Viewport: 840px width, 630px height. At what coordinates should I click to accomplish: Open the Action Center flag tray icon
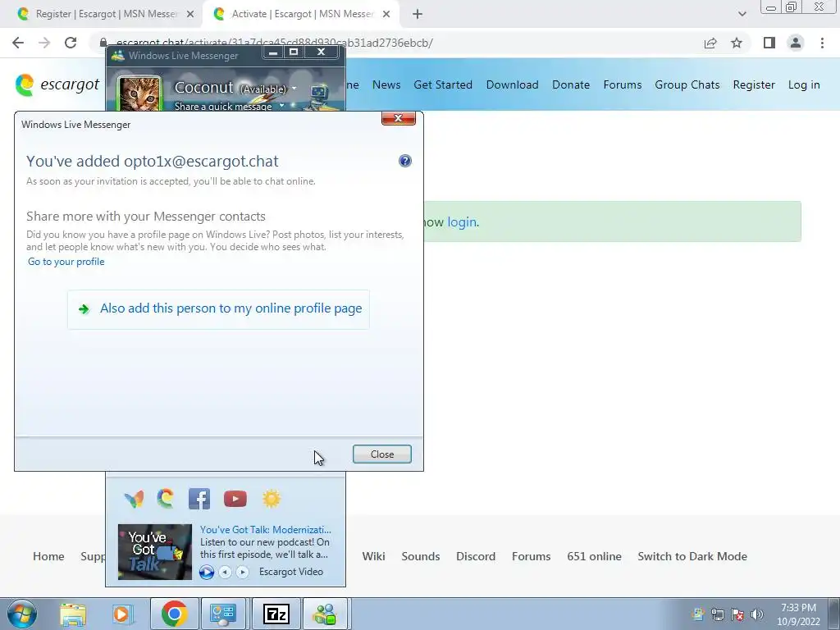[737, 614]
